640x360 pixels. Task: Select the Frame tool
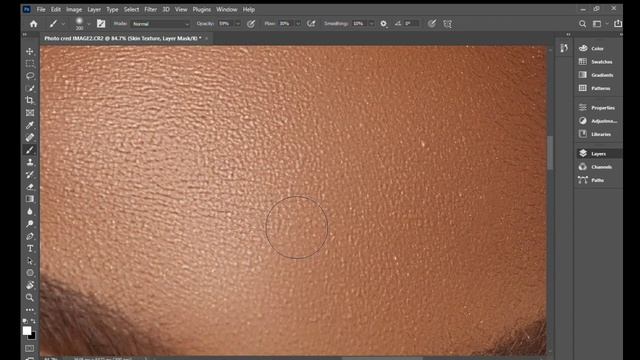click(x=30, y=113)
